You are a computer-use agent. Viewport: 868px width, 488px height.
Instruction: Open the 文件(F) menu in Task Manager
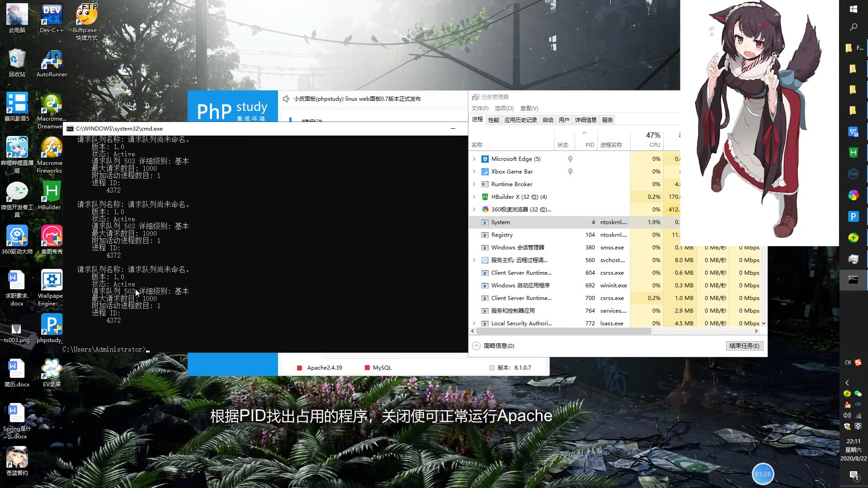click(x=480, y=108)
